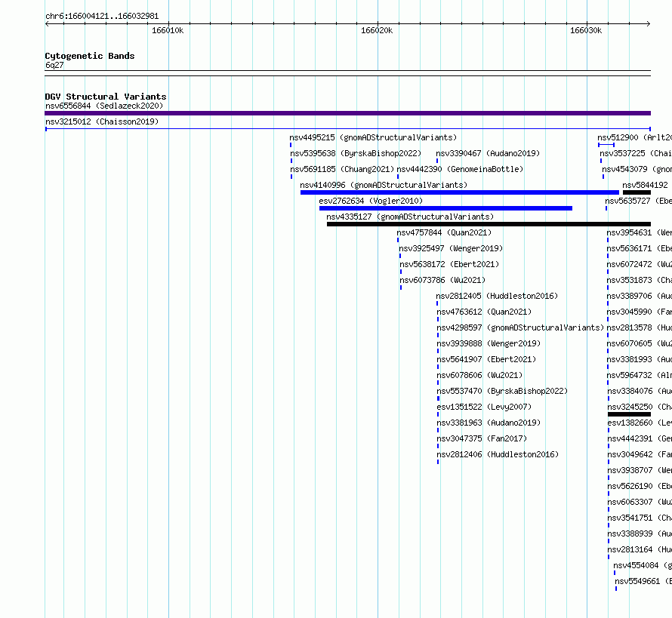This screenshot has height=618, width=672.
Task: Select the nsv5626190 variant label
Action: click(640, 486)
